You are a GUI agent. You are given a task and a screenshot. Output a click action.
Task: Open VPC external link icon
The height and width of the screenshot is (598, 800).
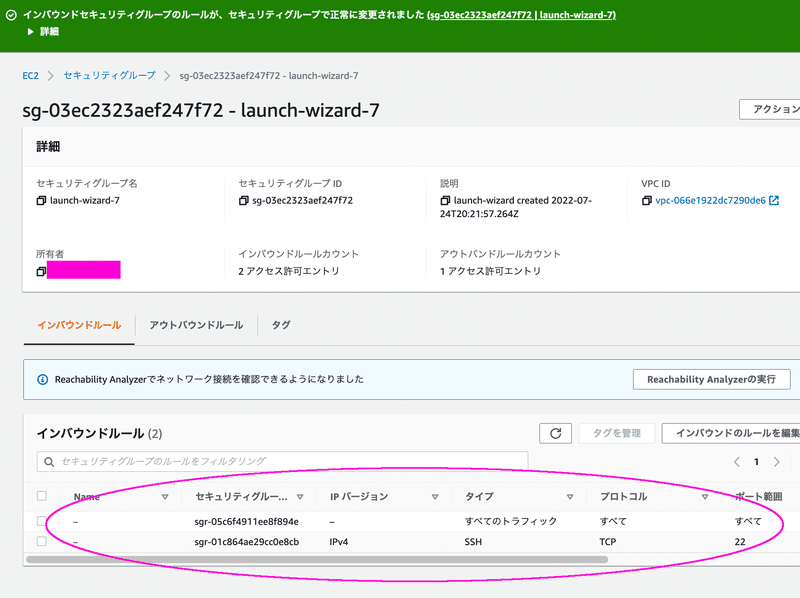[x=774, y=201]
